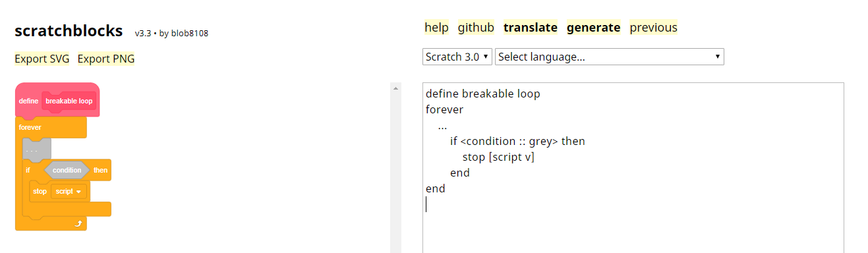
Task: Open the github link
Action: [476, 28]
